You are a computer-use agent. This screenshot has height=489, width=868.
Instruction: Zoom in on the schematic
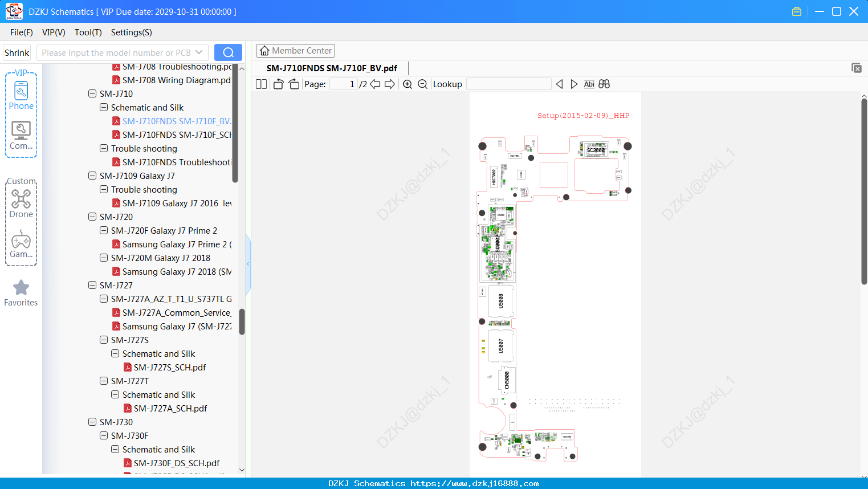407,84
